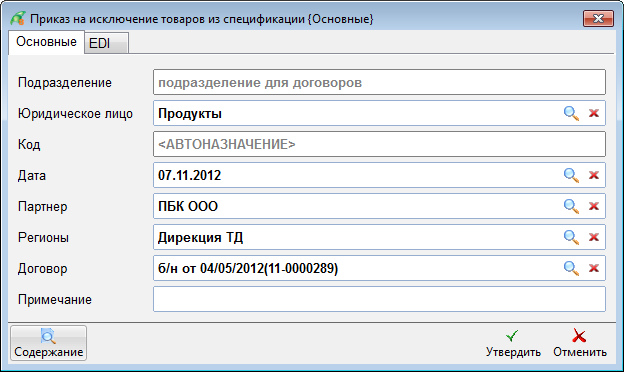Clear the Регионы value Дирекция ТД
Image resolution: width=624 pixels, height=372 pixels.
(594, 237)
